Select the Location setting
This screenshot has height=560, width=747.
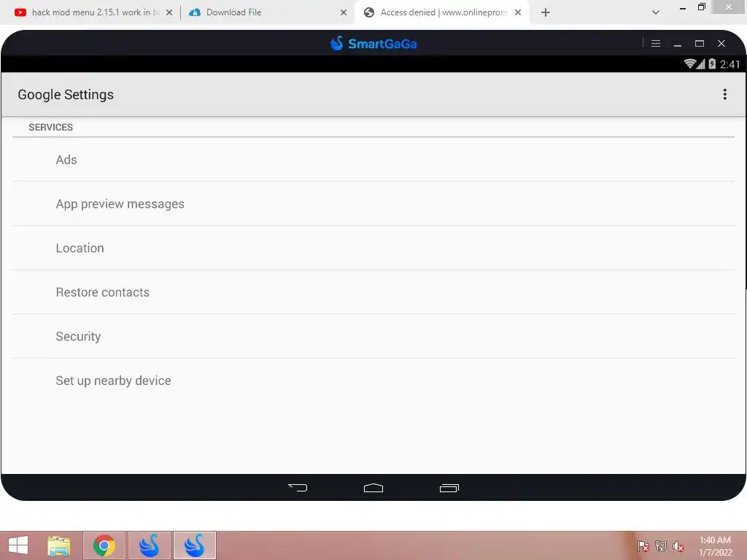(x=373, y=248)
